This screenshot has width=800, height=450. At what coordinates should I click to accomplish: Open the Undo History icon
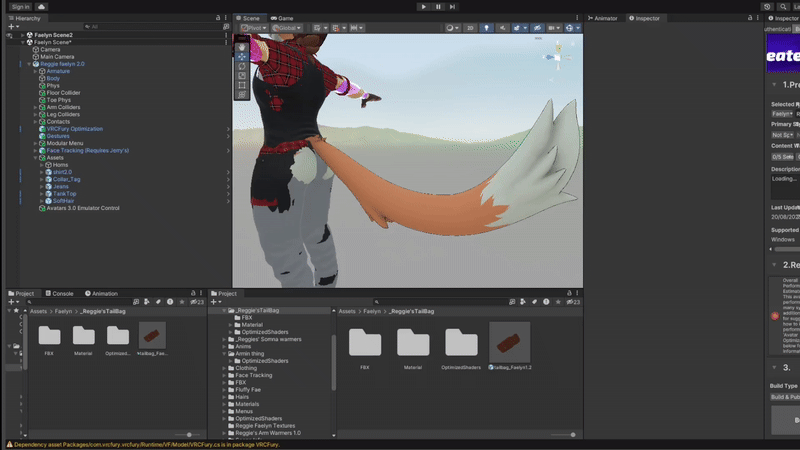[767, 7]
